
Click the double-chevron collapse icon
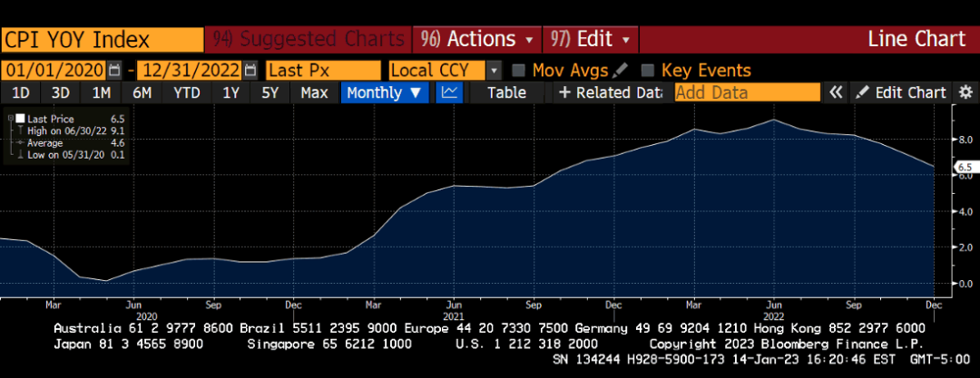tap(836, 92)
